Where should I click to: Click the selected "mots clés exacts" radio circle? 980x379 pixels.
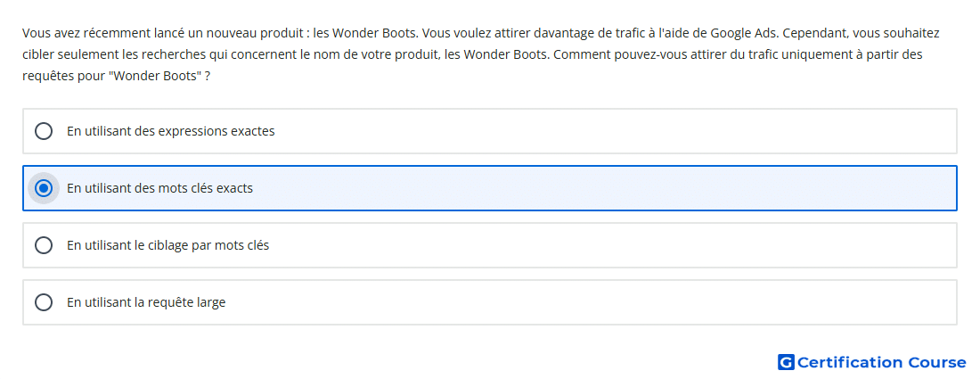point(44,188)
